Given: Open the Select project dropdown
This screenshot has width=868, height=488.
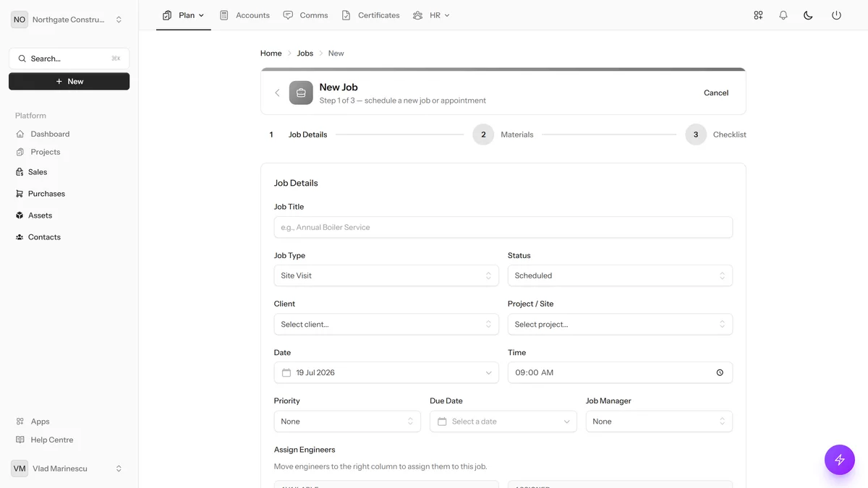Looking at the screenshot, I should pyautogui.click(x=620, y=324).
